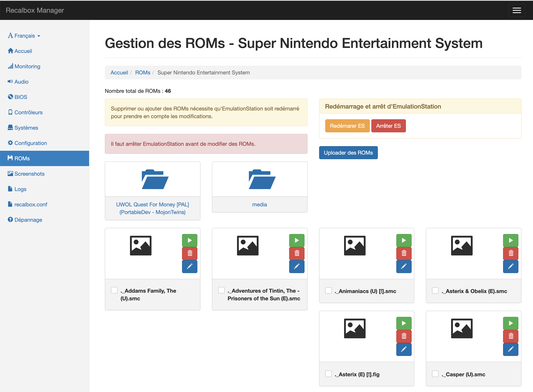
Task: Click the Casper (U) image placeholder
Action: click(462, 328)
